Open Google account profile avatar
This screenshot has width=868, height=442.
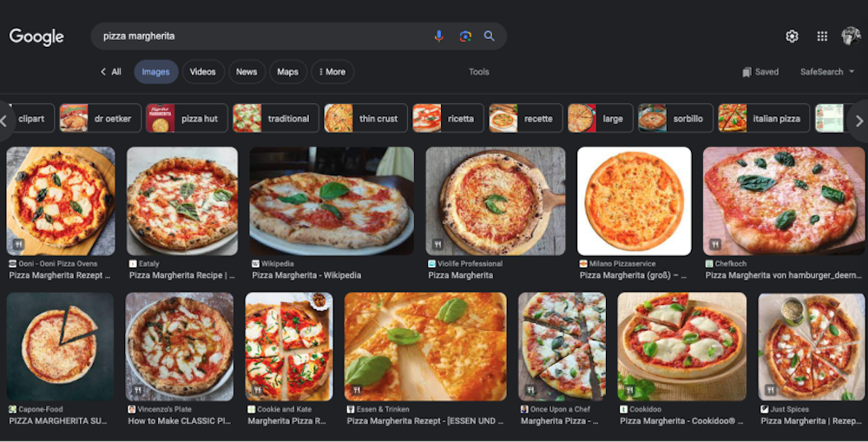click(851, 36)
